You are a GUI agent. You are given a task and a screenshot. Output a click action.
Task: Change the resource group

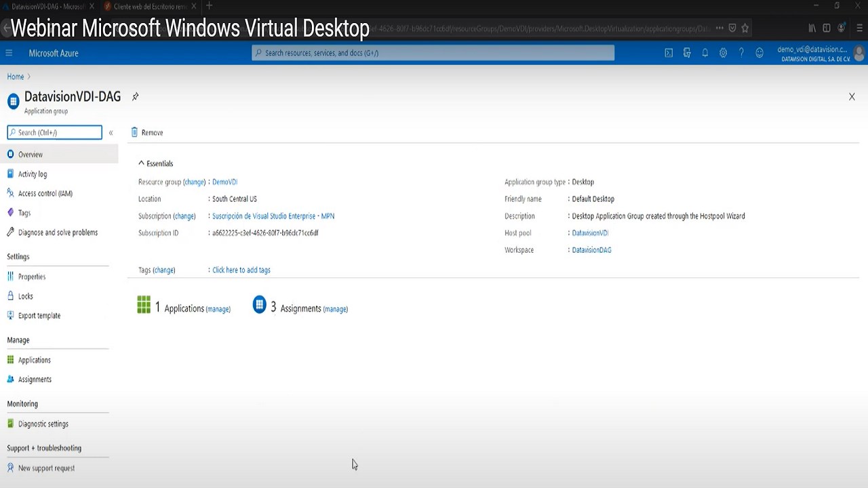pos(195,182)
